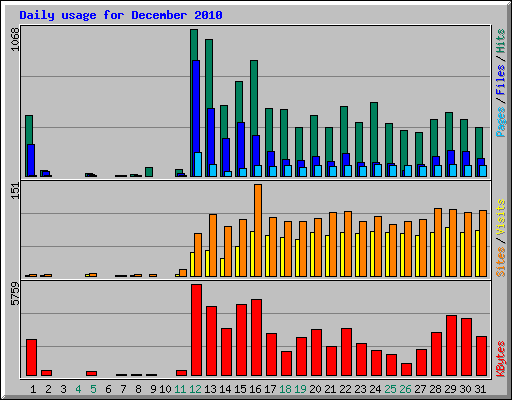The image size is (512, 400).
Task: Click the Files legend label
Action: tap(501, 80)
